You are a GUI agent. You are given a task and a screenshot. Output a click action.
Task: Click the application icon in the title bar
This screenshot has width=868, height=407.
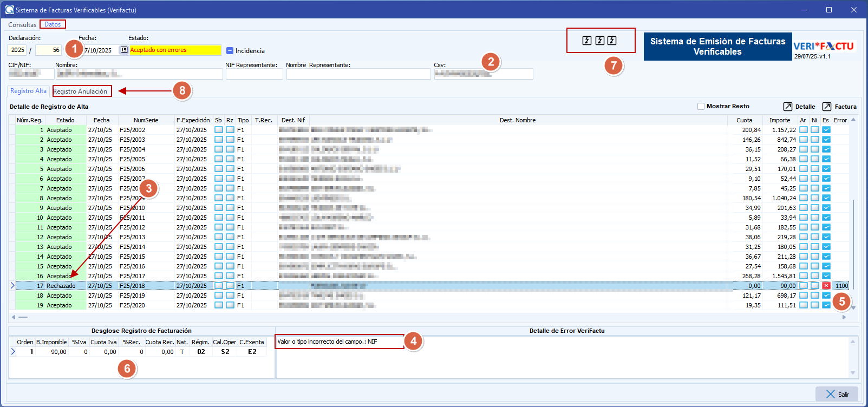pos(9,10)
